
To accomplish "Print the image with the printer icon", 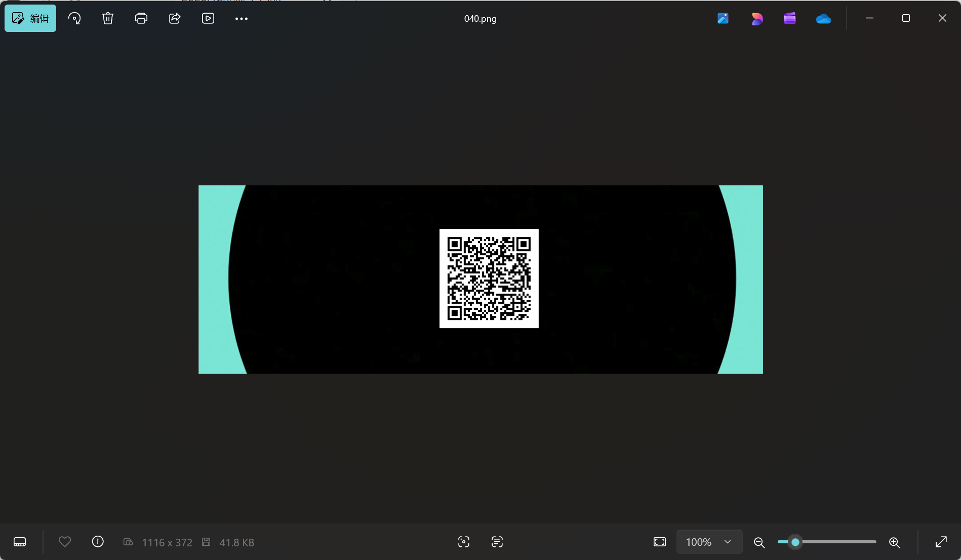I will (x=141, y=18).
